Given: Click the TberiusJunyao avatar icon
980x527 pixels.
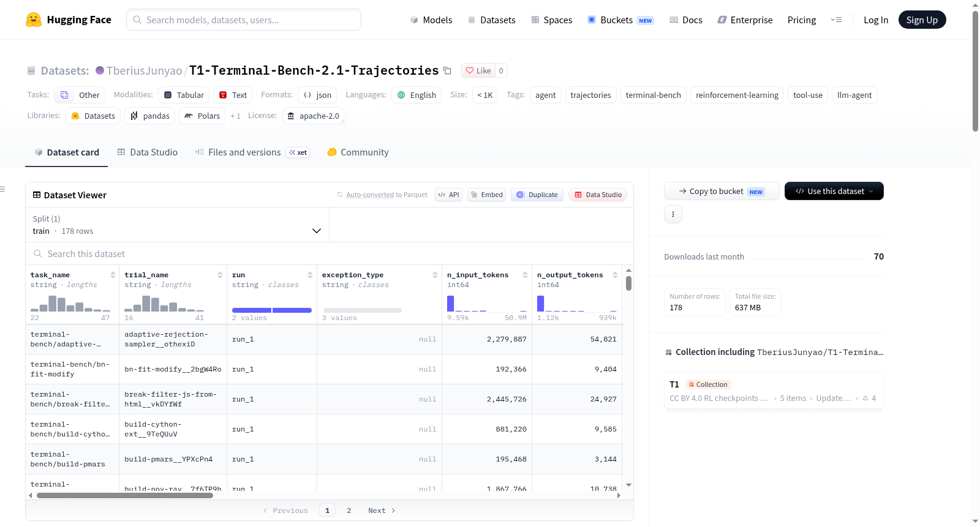Looking at the screenshot, I should click(x=100, y=70).
